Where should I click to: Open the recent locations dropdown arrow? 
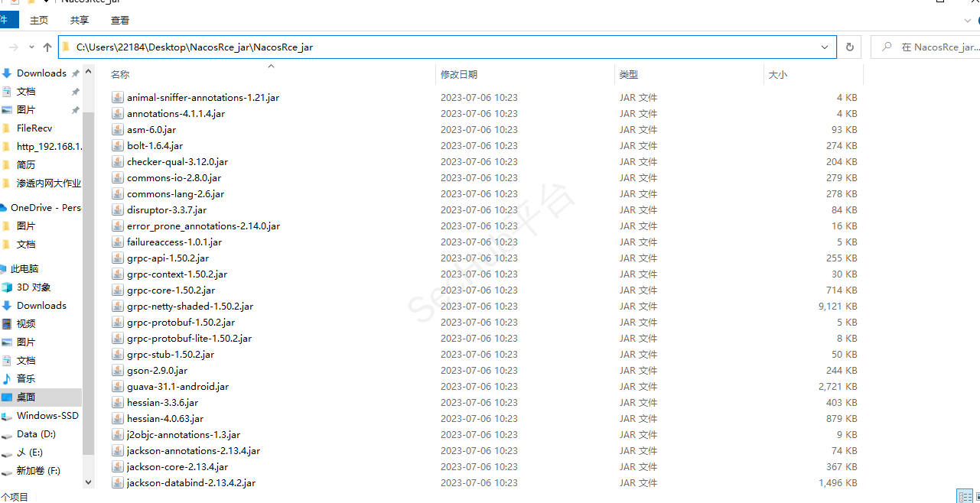pos(31,47)
